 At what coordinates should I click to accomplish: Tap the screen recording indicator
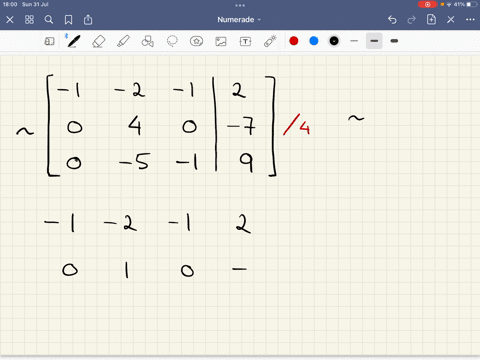tap(427, 5)
